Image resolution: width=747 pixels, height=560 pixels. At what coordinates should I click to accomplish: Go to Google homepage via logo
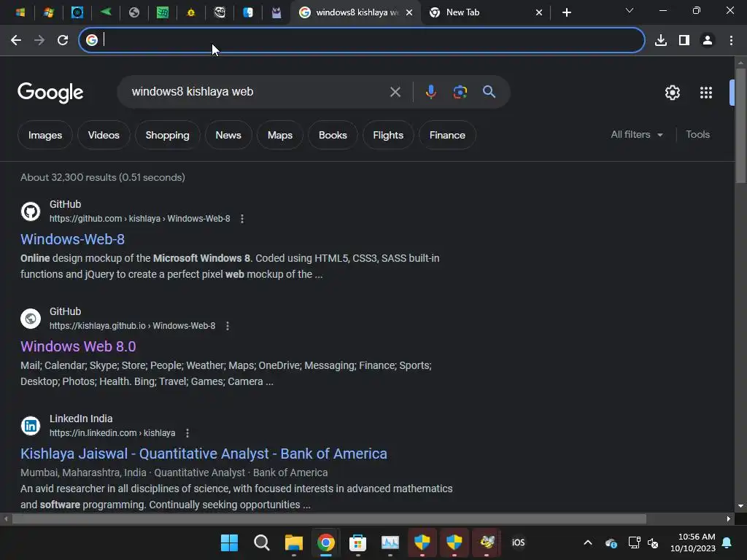pos(50,93)
